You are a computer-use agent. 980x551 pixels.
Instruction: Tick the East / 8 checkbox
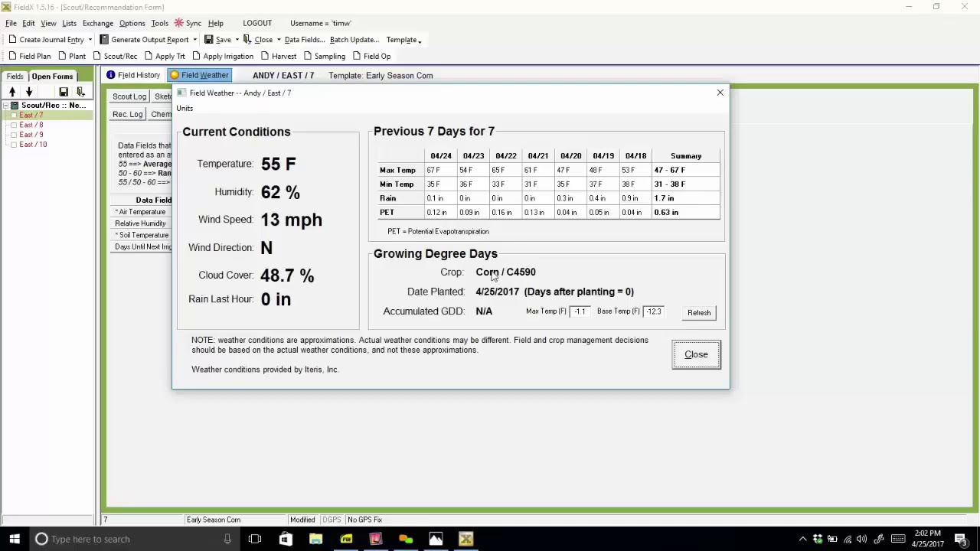point(14,125)
